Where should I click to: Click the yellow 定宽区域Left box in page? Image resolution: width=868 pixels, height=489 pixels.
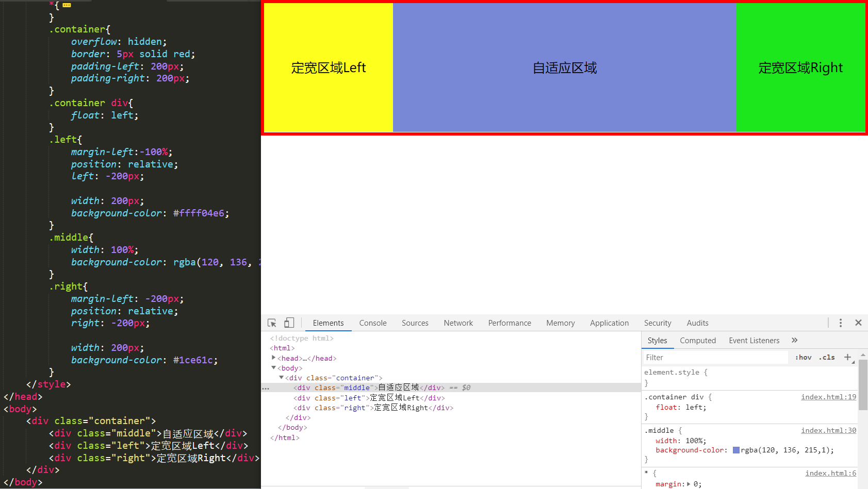(x=329, y=68)
